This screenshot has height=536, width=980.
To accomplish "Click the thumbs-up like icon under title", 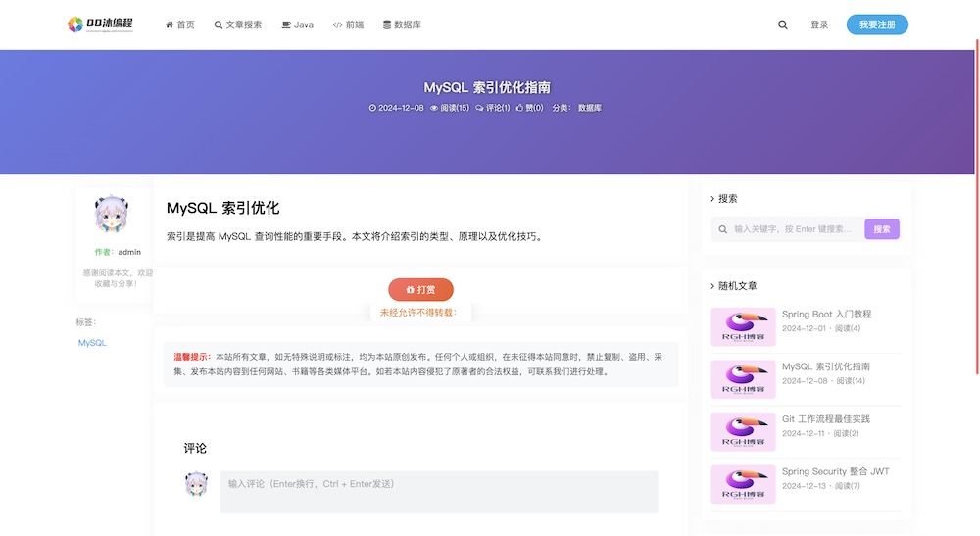I will [519, 108].
